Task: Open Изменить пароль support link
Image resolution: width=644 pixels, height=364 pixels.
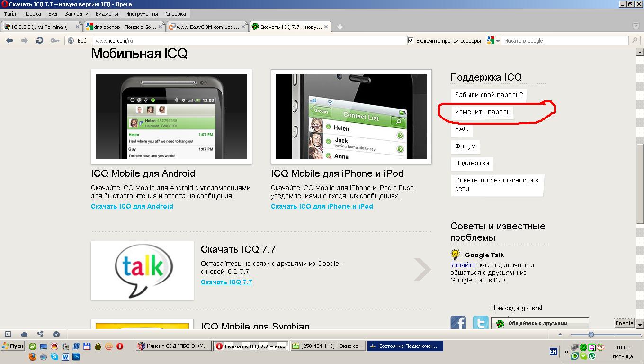Action: tap(483, 112)
